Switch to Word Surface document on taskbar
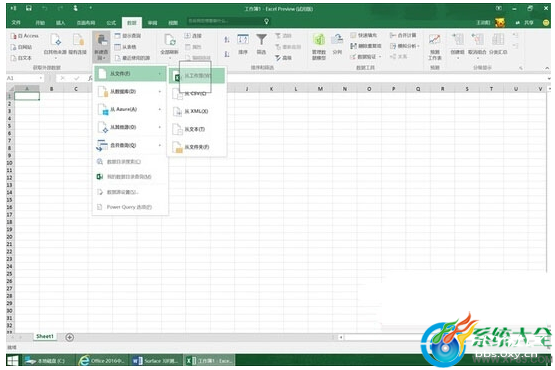 click(x=156, y=360)
